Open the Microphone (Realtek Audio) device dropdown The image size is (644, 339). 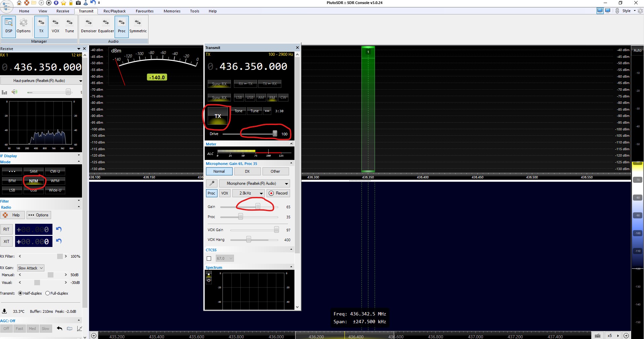(254, 183)
